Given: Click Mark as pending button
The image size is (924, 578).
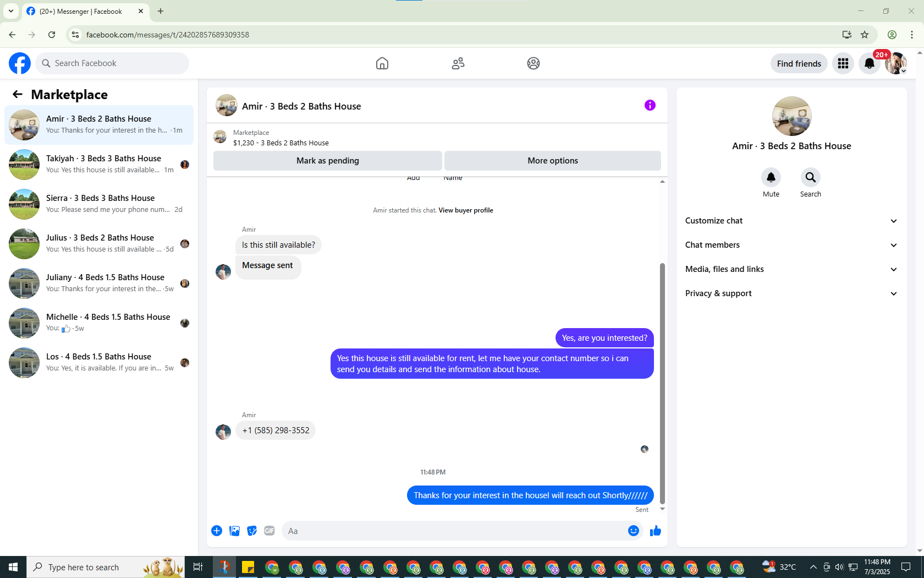Looking at the screenshot, I should coord(328,161).
